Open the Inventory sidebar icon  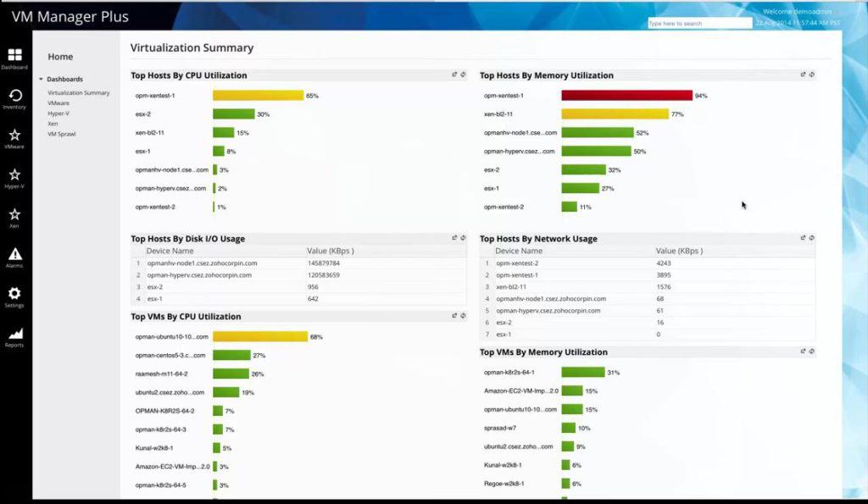pyautogui.click(x=15, y=95)
